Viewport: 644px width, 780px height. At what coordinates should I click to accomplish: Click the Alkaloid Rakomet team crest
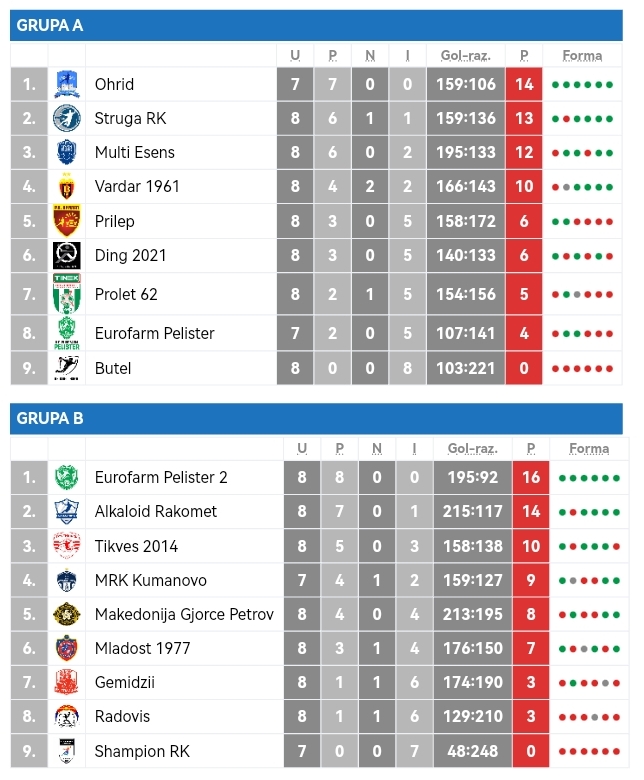66,511
